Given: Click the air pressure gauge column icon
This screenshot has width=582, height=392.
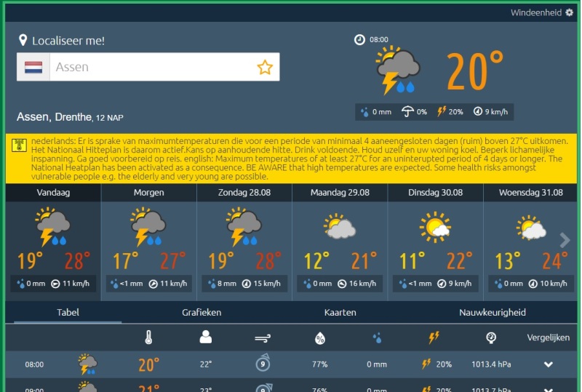Looking at the screenshot, I should pos(491,337).
